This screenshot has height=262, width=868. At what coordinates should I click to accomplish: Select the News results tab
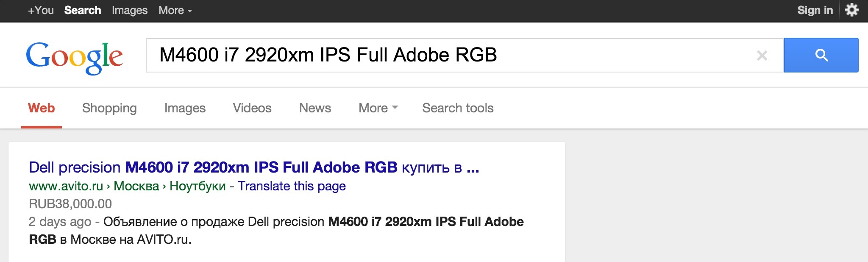click(x=315, y=108)
